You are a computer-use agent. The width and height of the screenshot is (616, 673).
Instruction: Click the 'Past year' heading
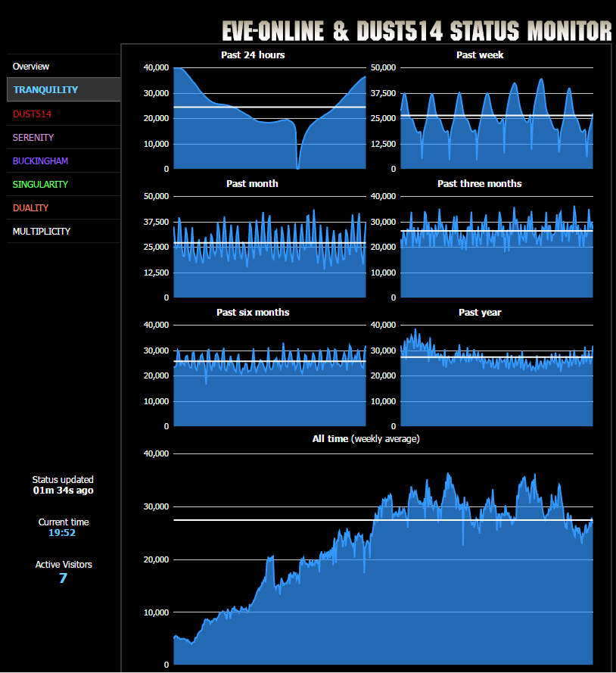tap(480, 313)
